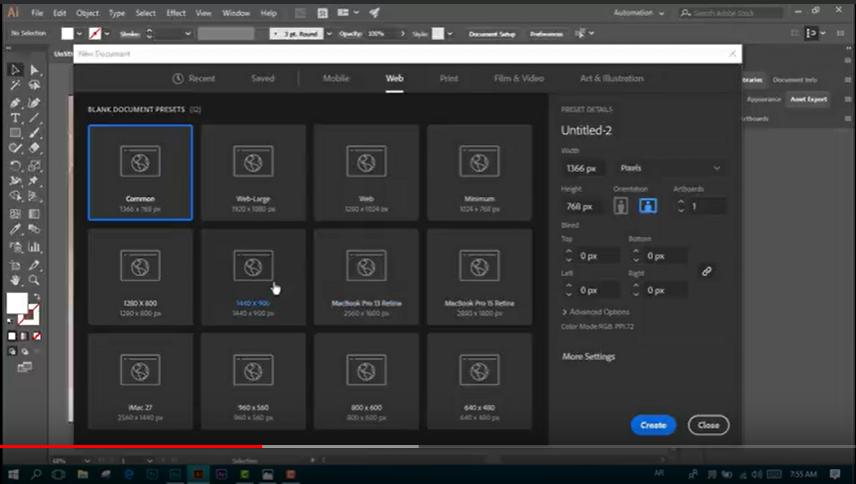Click Document Setup in control bar
The height and width of the screenshot is (484, 856).
pyautogui.click(x=491, y=34)
